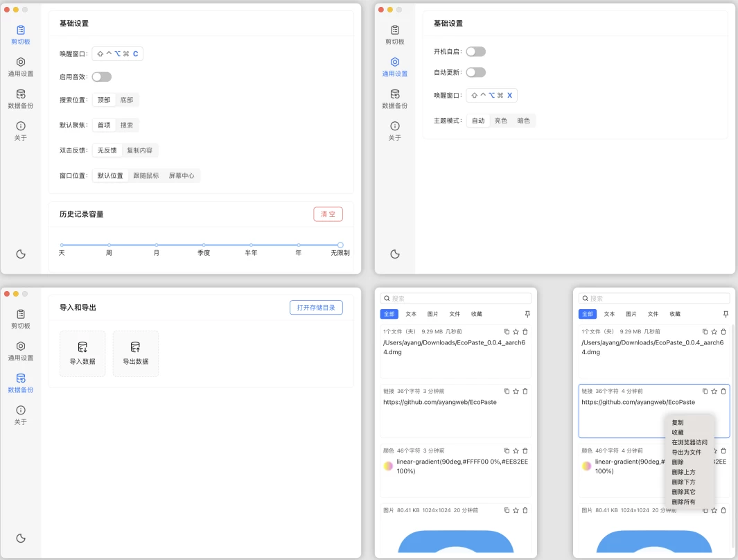738x560 pixels.
Task: Open 数据备份 in the 历史记录容量 window sidebar
Action: tap(21, 98)
